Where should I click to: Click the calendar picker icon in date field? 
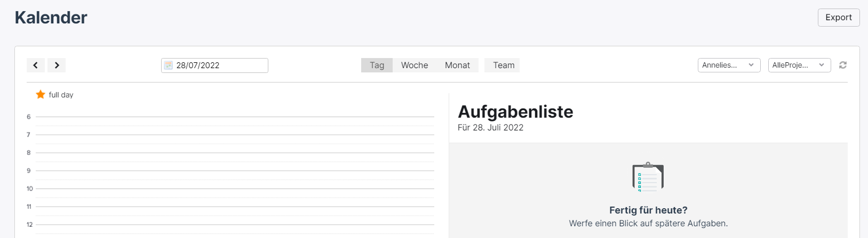(x=168, y=65)
